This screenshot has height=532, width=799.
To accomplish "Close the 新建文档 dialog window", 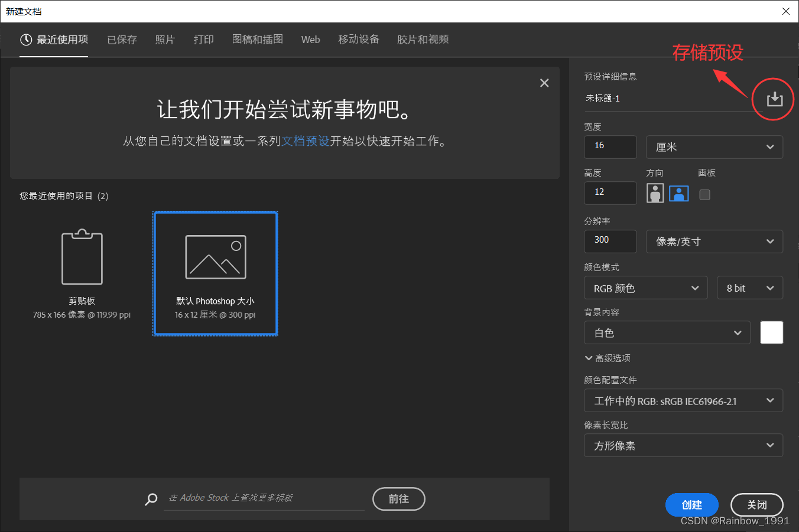I will coord(786,11).
